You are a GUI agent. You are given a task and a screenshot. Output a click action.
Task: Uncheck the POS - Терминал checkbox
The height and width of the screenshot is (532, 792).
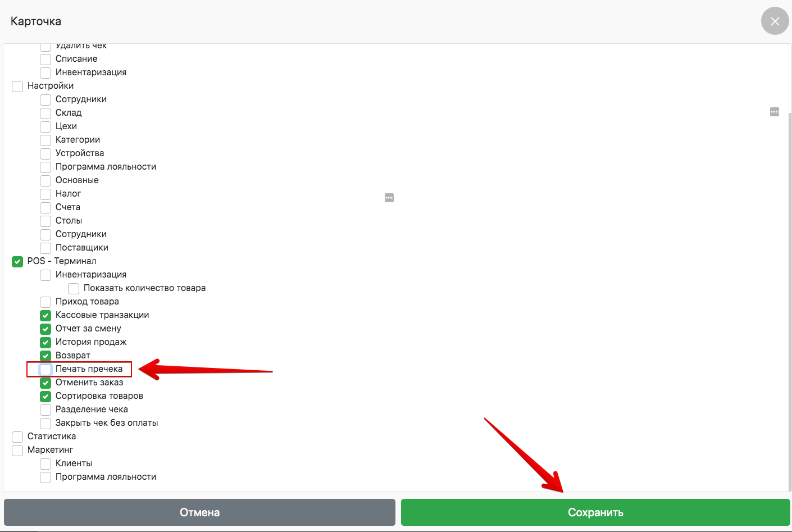(x=17, y=261)
